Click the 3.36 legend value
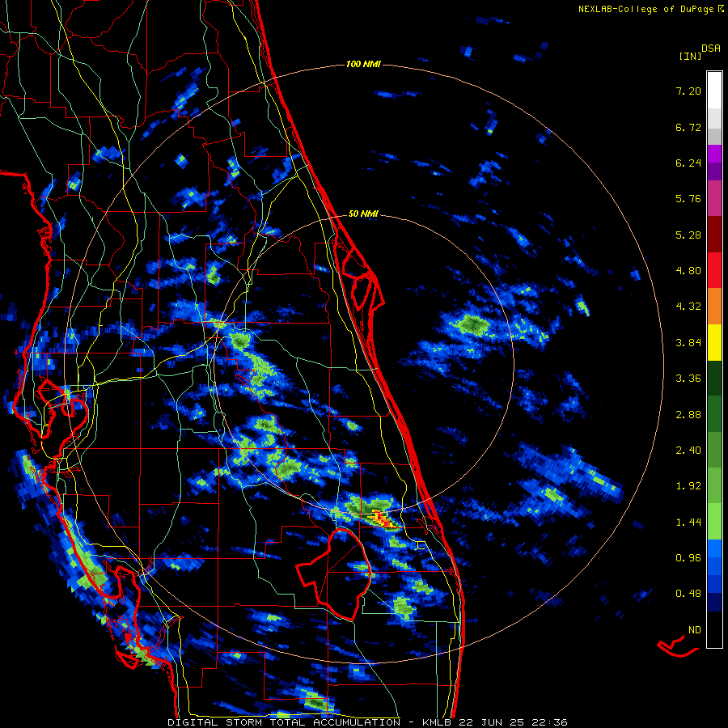This screenshot has width=728, height=728. point(688,379)
